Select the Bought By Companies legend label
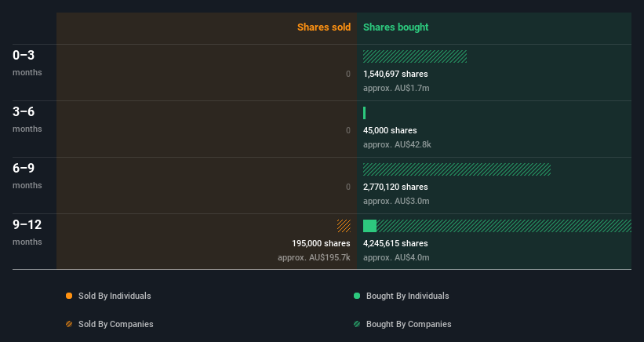This screenshot has height=342, width=644. tap(409, 324)
